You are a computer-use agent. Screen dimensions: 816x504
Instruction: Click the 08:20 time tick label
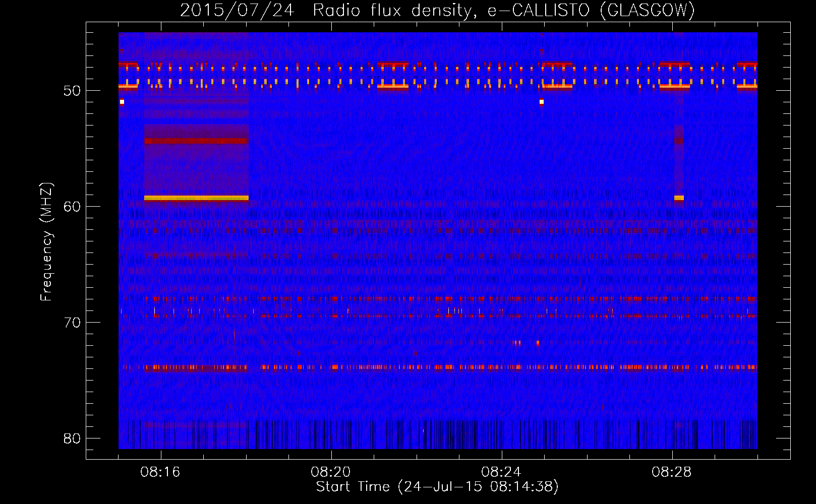(330, 472)
